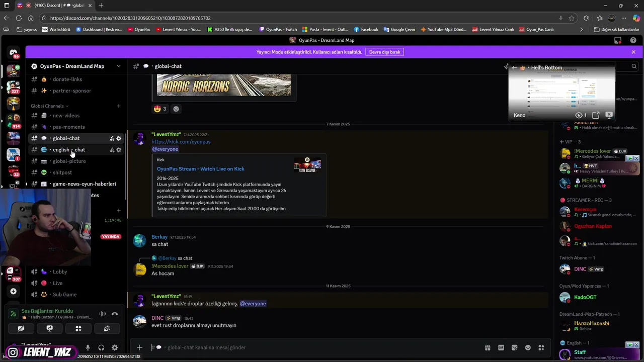Open game-news-oyun-haberleri channel
Screen dimensions: 644x362
[x=84, y=184]
